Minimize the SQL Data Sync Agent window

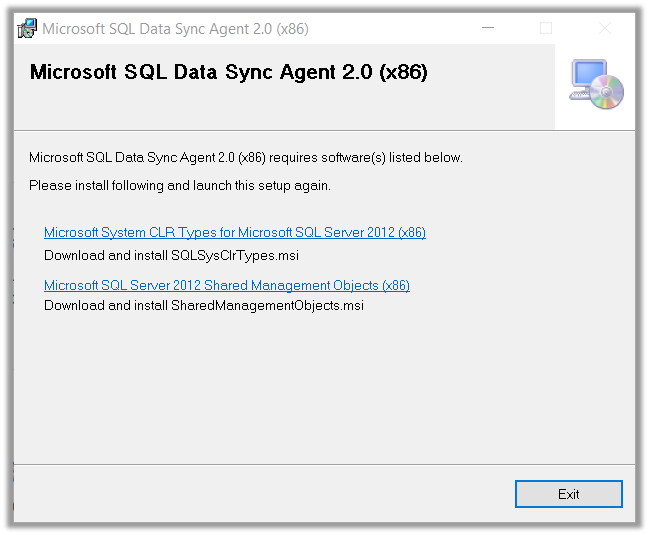[488, 29]
